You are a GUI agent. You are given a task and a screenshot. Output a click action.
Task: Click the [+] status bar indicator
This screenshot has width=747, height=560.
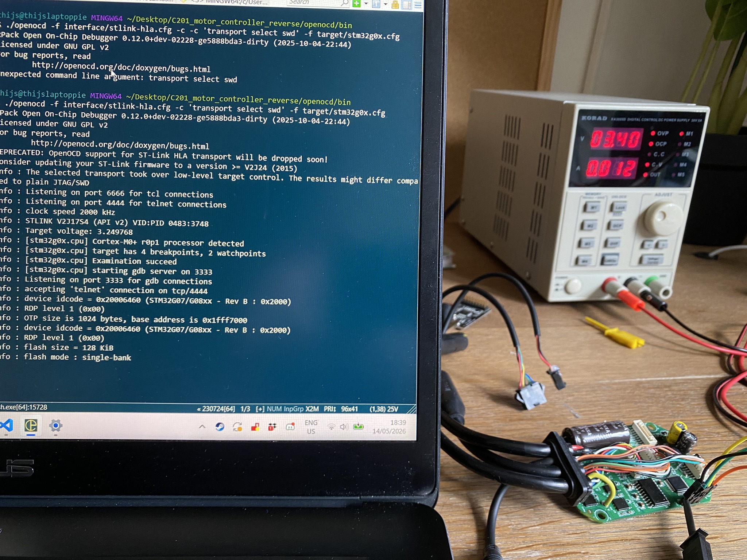point(260,409)
